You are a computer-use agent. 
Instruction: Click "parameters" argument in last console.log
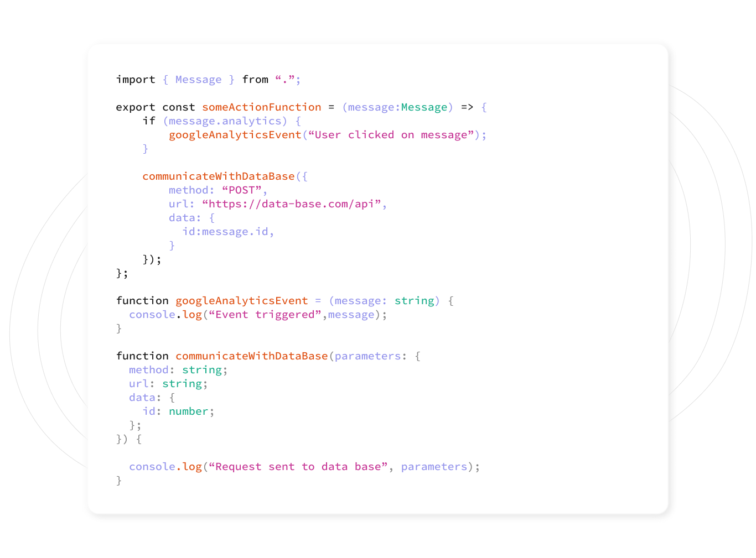[x=434, y=467]
